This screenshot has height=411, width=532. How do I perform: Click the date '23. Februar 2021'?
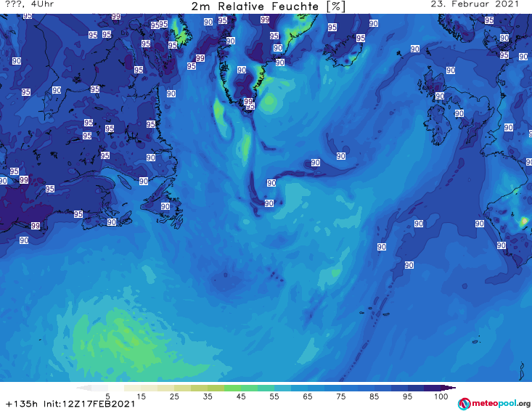tap(475, 4)
